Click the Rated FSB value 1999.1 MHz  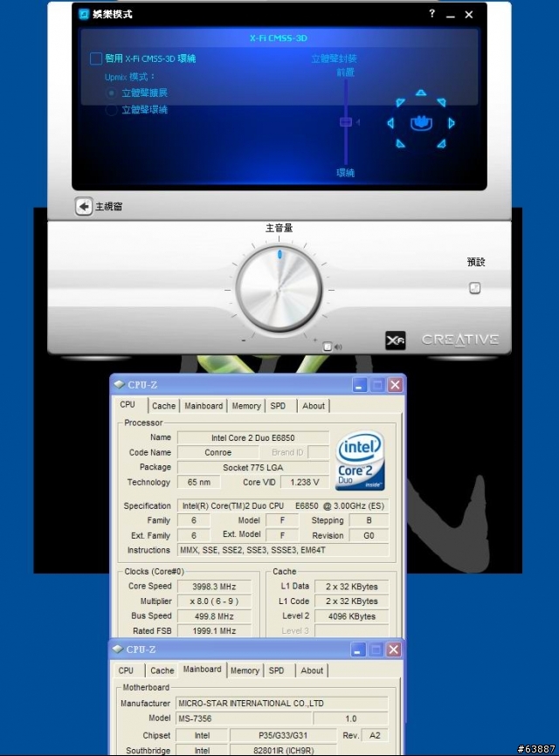(x=215, y=630)
